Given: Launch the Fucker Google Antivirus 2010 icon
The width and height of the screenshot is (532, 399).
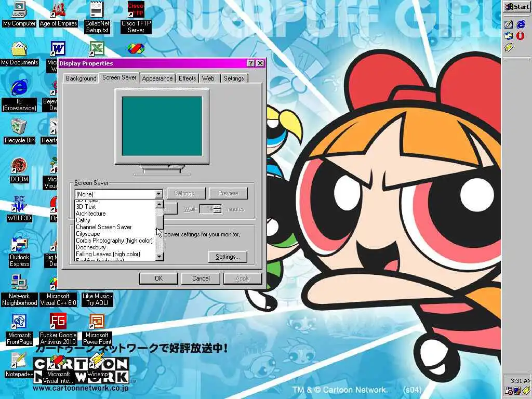Looking at the screenshot, I should (58, 330).
